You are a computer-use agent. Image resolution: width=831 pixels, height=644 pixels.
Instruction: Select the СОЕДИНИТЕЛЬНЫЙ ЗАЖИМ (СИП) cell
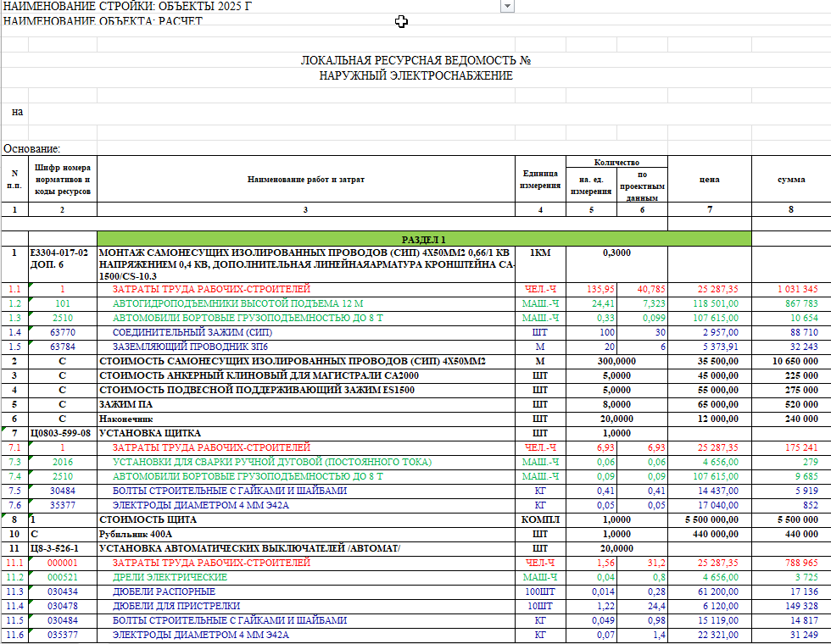(x=306, y=332)
